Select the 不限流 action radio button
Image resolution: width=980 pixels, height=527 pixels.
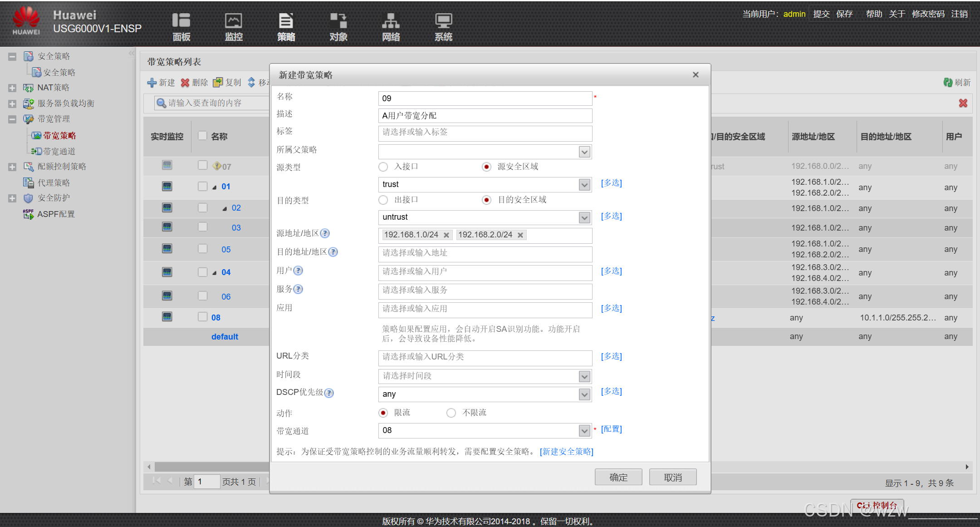tap(451, 413)
